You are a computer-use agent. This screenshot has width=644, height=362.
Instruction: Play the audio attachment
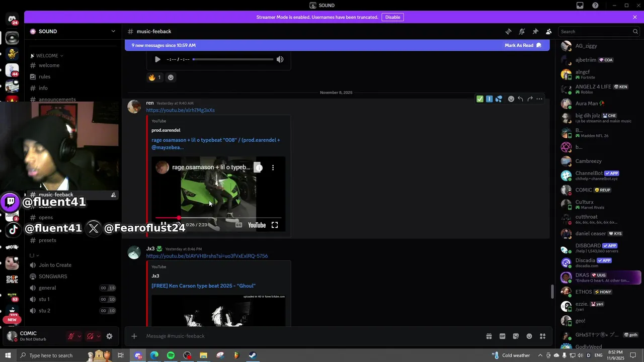157,59
